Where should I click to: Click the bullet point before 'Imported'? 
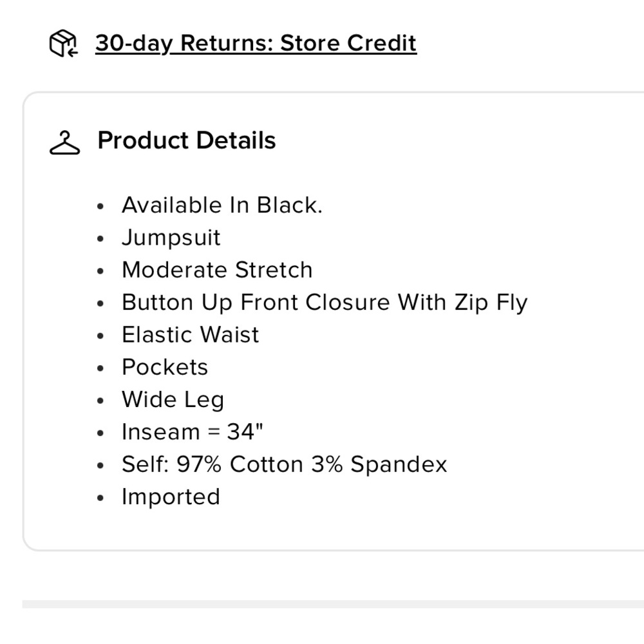tap(100, 498)
